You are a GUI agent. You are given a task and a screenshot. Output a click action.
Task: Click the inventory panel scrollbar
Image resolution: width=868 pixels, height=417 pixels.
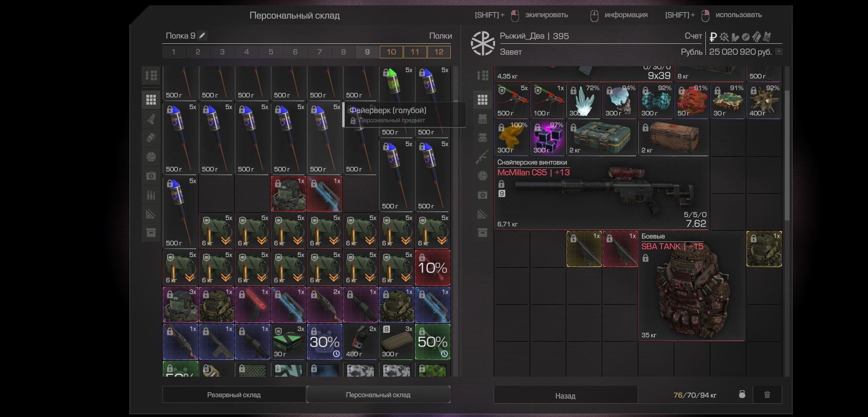pos(788,156)
